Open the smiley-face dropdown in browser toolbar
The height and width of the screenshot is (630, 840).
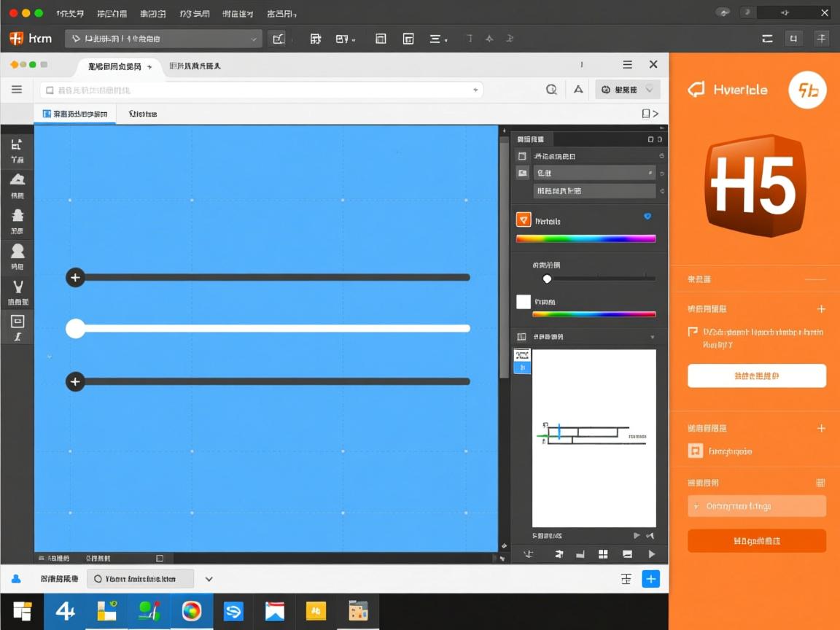[627, 90]
